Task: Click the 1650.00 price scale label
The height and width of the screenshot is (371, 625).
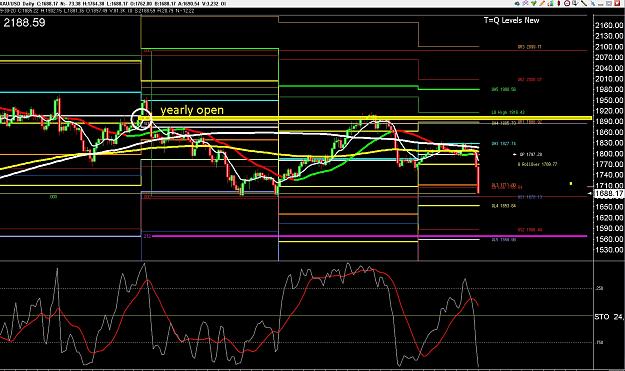Action: 609,207
